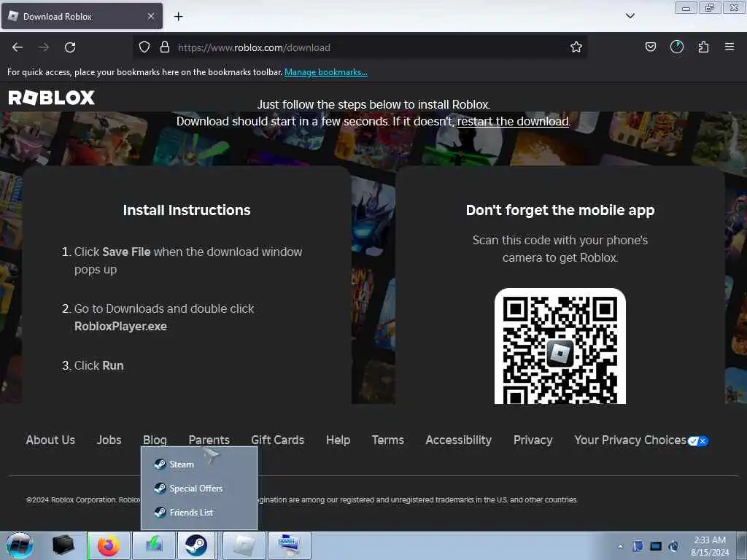
Task: Choose Steam in the jump list
Action: 199,464
